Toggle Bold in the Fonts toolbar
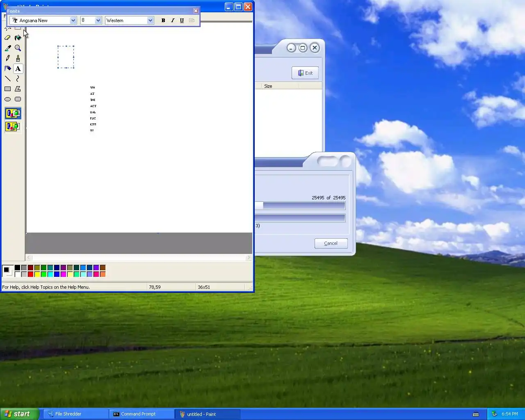The image size is (525, 420). tap(163, 21)
